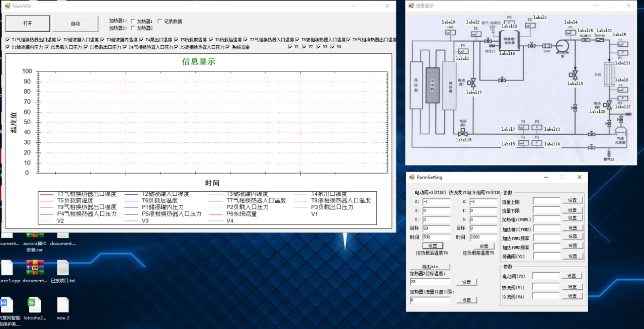
Task: Open the lotoohe2 spreadsheet desktop icon
Action: (x=34, y=305)
